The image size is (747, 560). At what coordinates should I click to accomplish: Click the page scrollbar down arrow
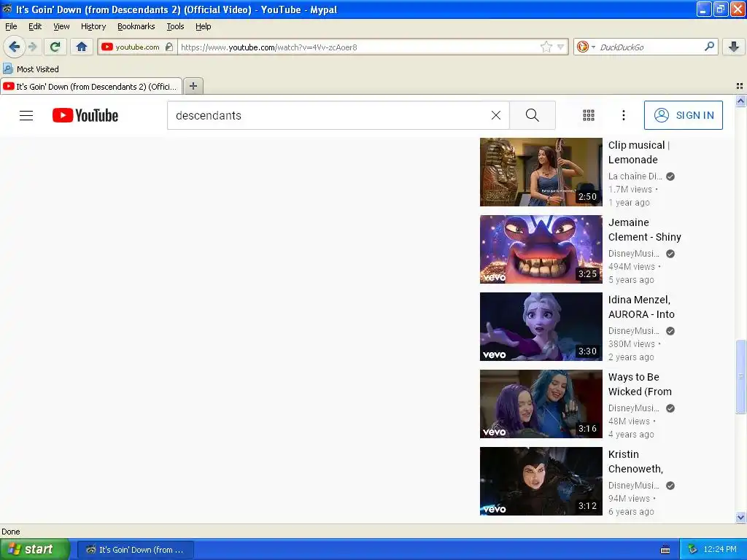point(740,517)
